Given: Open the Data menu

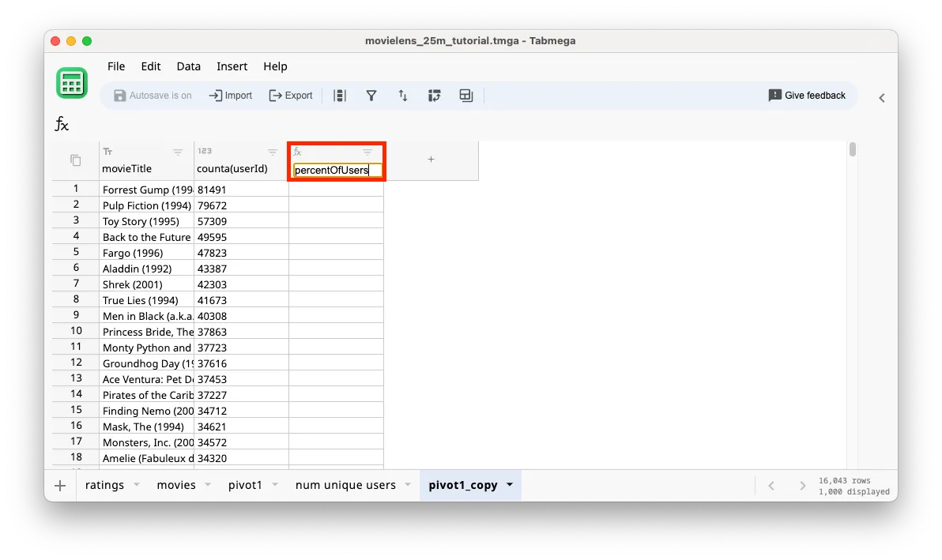Looking at the screenshot, I should [188, 66].
